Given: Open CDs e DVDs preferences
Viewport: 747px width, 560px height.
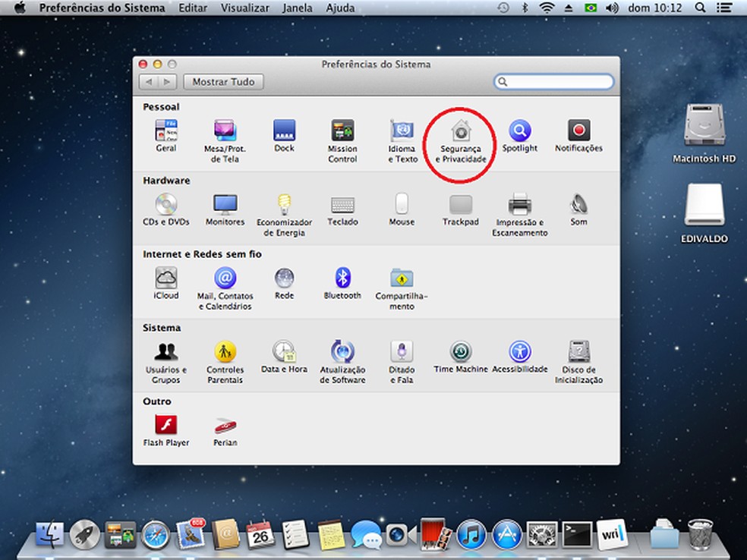Looking at the screenshot, I should [x=165, y=209].
